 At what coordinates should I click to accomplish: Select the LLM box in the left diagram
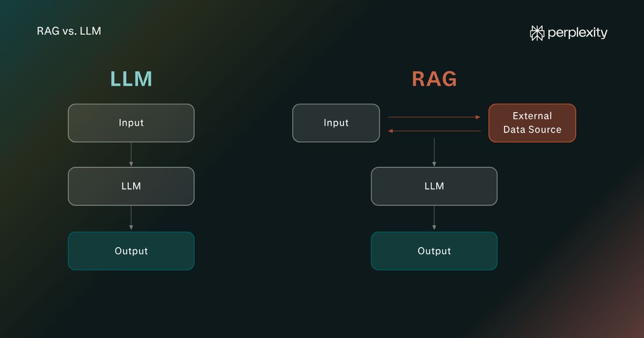(x=131, y=186)
